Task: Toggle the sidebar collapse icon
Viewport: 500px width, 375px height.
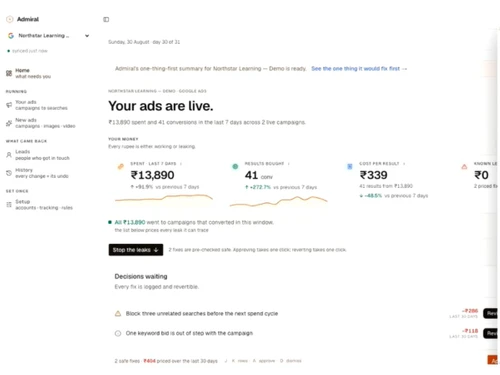Action: coord(106,19)
